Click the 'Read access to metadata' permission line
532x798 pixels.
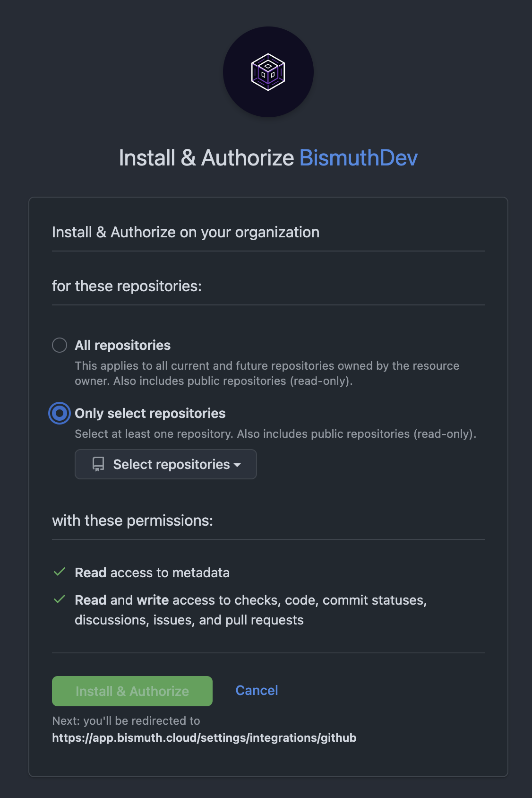[x=152, y=572]
